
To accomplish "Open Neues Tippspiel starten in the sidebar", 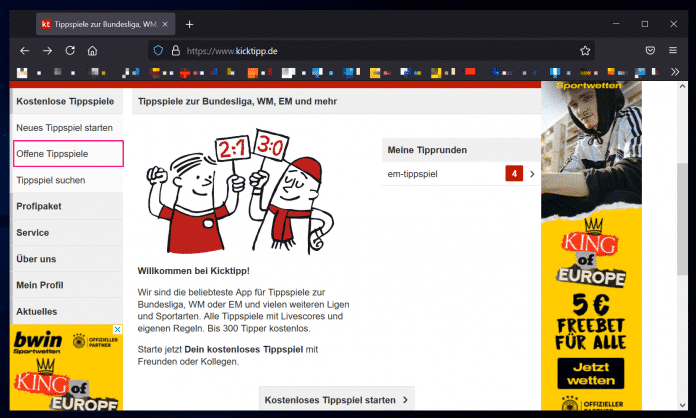I will [x=64, y=128].
